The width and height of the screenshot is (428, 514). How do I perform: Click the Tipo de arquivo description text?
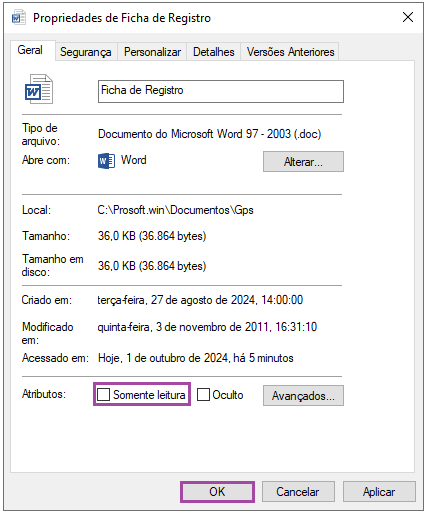[x=210, y=134]
